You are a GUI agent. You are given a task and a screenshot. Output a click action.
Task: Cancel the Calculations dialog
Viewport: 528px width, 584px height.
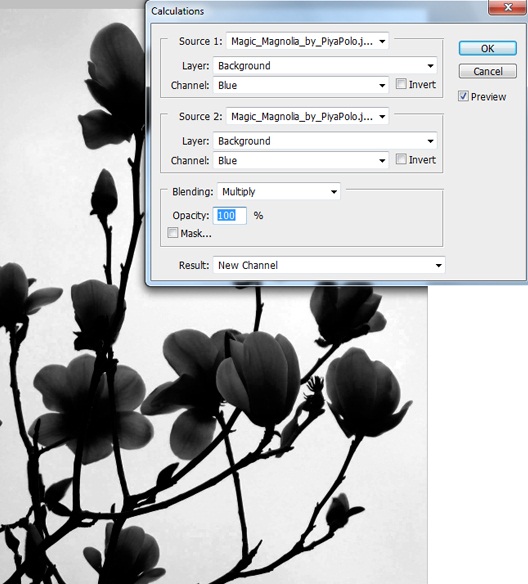coord(487,71)
